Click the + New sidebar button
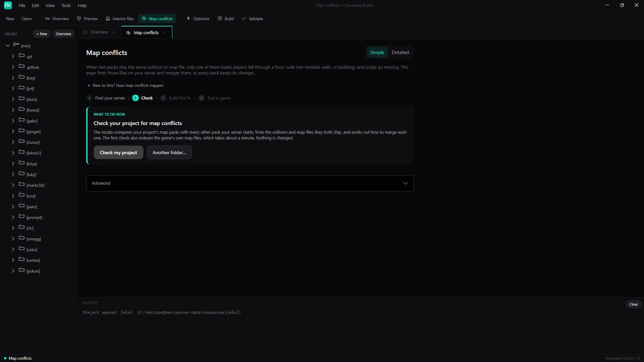Screen dimensions: 644x362 pos(42,34)
